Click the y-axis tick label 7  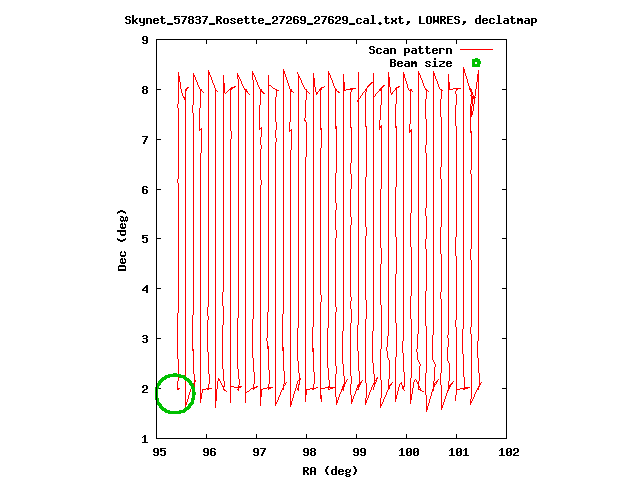click(145, 140)
